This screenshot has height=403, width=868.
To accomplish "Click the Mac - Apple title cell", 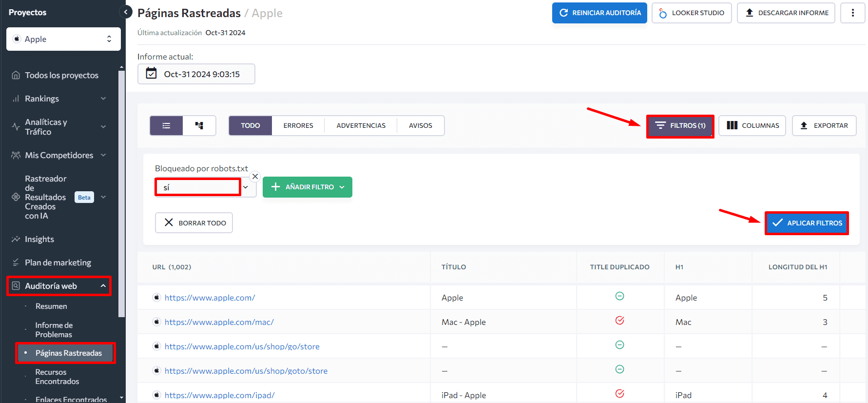I will [463, 322].
